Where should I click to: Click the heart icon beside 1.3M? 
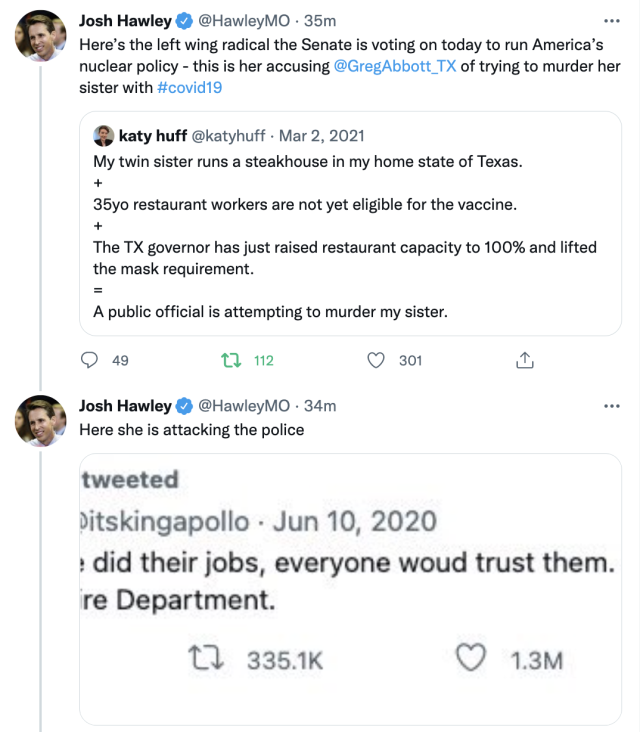(x=471, y=660)
